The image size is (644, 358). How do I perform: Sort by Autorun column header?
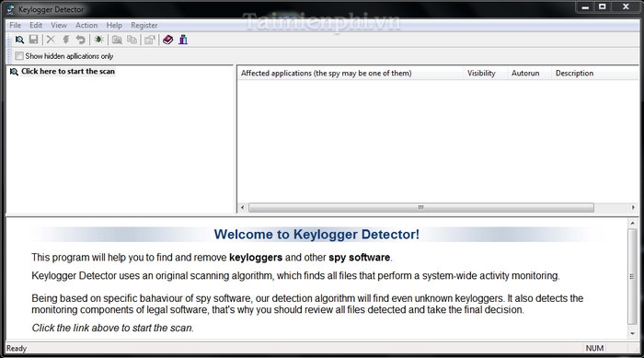pyautogui.click(x=529, y=73)
